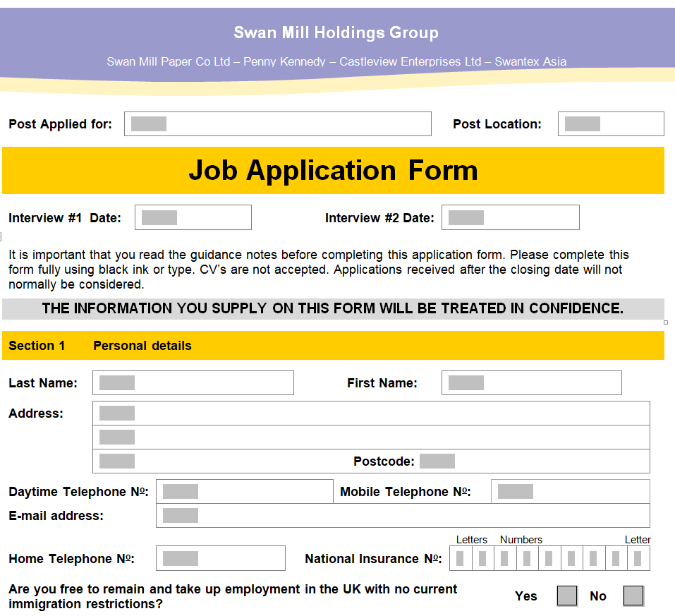Image resolution: width=675 pixels, height=616 pixels.
Task: Click the first Address line field
Action: pyautogui.click(x=370, y=413)
